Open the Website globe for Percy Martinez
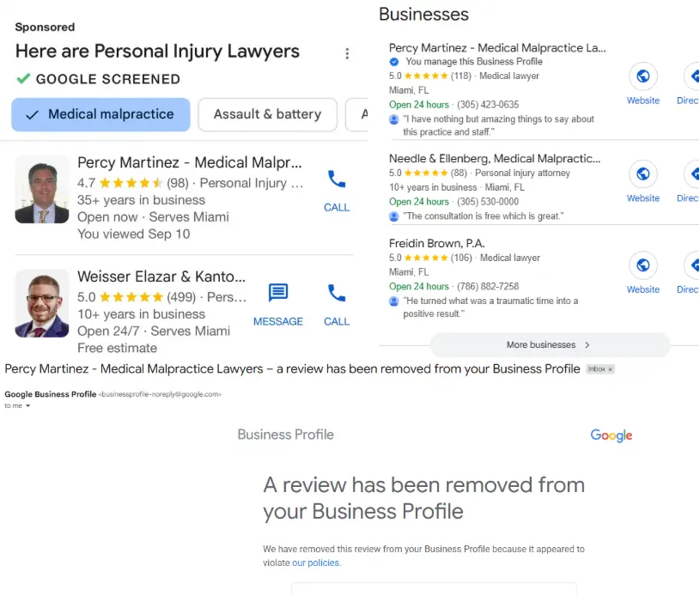 tap(642, 76)
